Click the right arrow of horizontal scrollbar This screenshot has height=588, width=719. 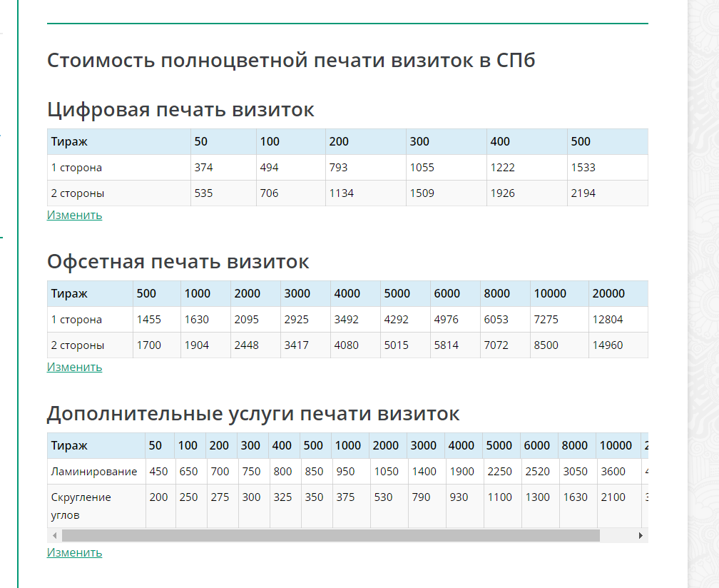coord(641,535)
